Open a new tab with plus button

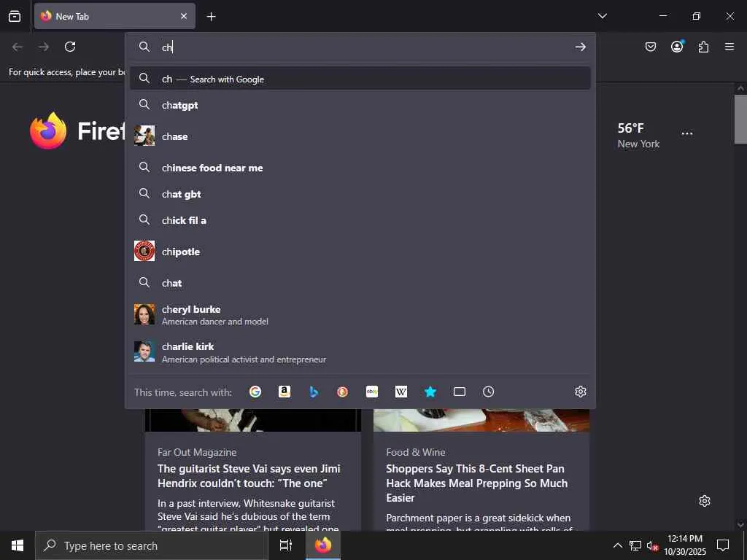(x=211, y=17)
